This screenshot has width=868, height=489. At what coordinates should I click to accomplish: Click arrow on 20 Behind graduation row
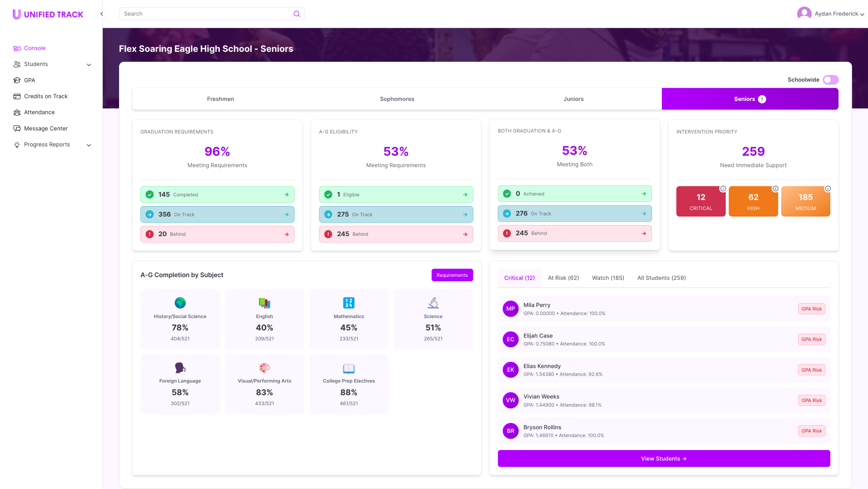pyautogui.click(x=287, y=234)
